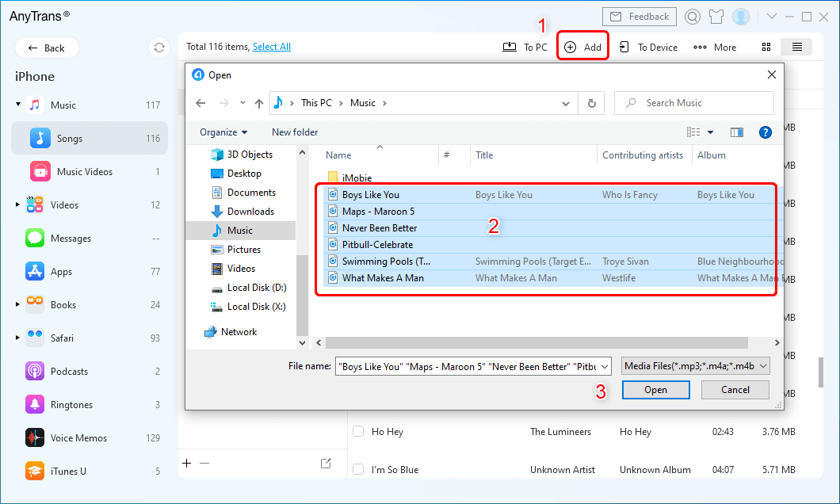Open the More menu in toolbar
The width and height of the screenshot is (840, 504).
point(715,48)
